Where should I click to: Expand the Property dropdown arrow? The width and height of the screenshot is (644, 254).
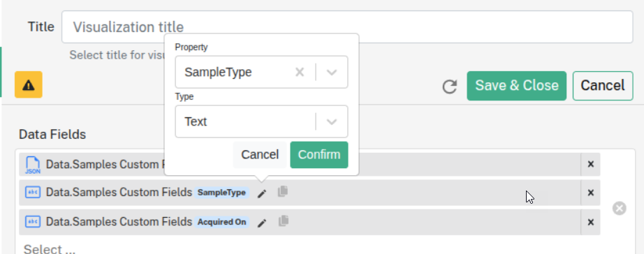point(332,72)
